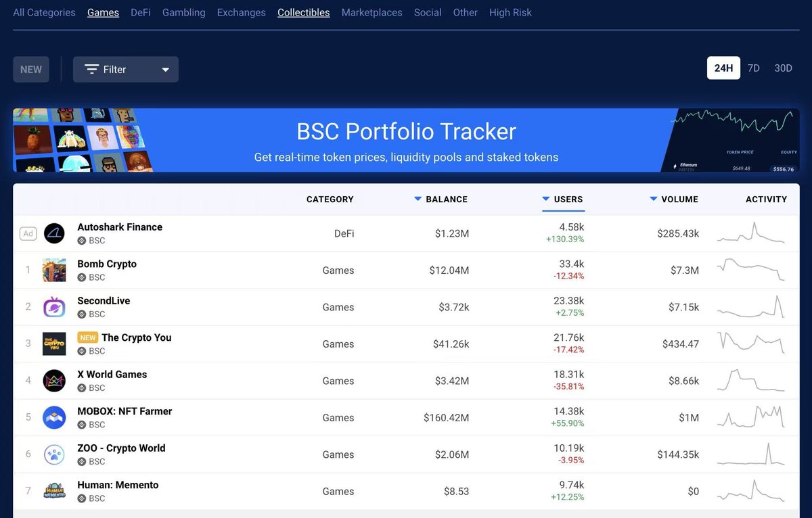
Task: Click the BSC chain icon under MOBOX: NFT Farmer
Action: click(82, 425)
